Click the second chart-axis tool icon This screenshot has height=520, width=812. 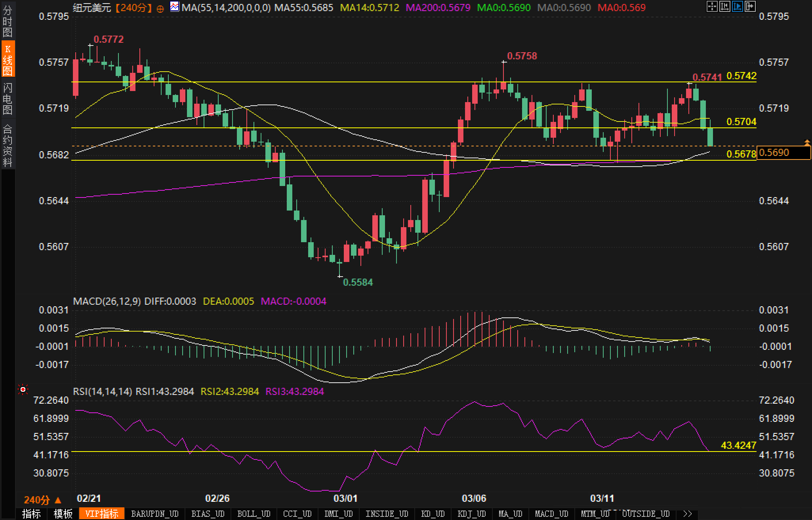(x=724, y=6)
